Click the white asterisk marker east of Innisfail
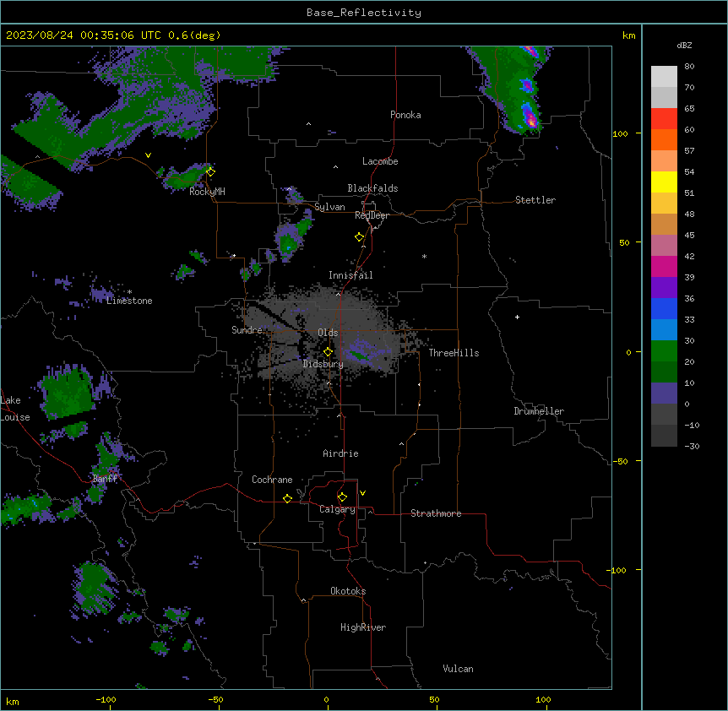Screen dimensions: 728x711 coord(424,256)
